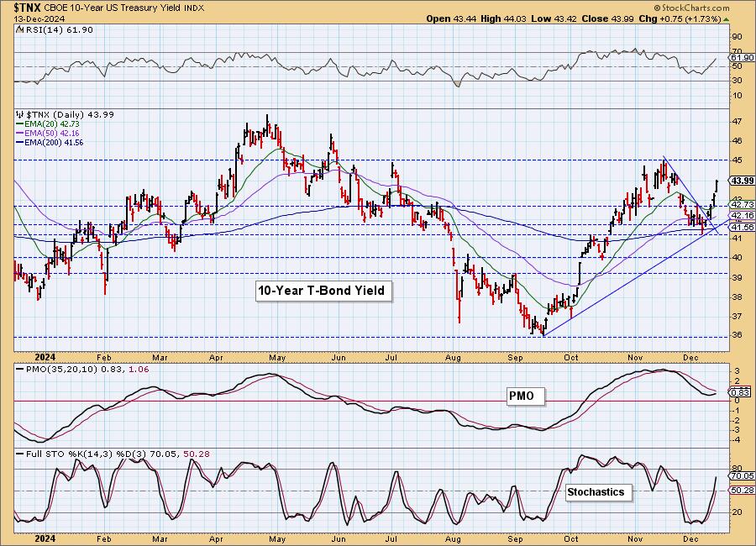Click the 10 label on RSI axis
756x546 pixels.
[738, 96]
